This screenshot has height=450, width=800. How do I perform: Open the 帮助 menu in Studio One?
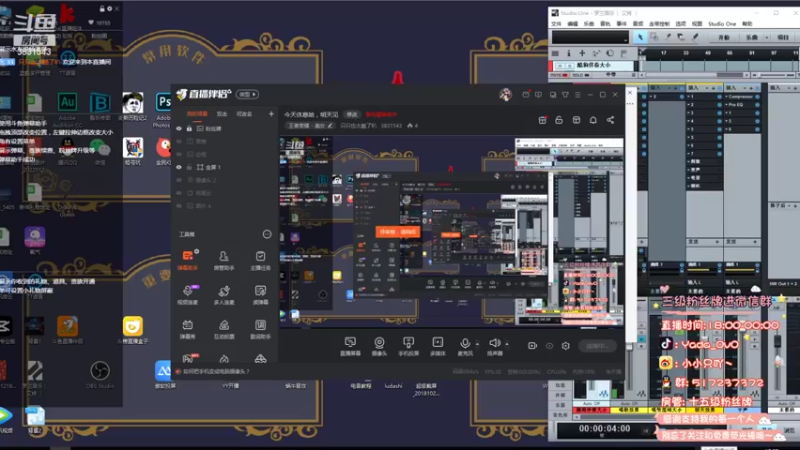(747, 24)
